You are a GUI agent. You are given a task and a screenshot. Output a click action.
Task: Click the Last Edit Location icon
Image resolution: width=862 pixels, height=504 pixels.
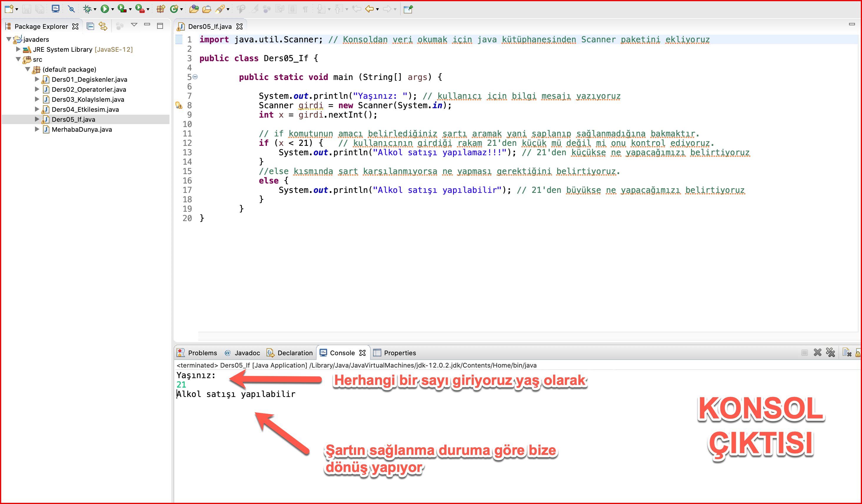[357, 9]
